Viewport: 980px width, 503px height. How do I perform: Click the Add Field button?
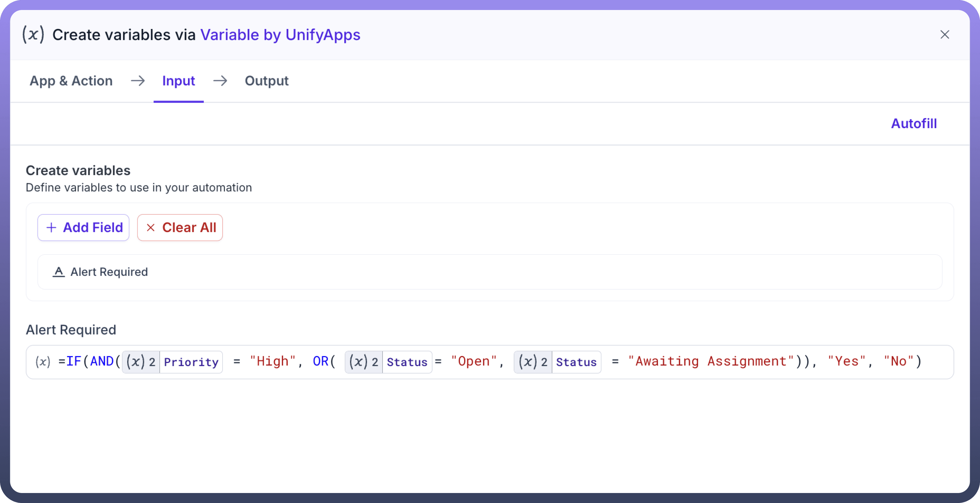click(83, 227)
